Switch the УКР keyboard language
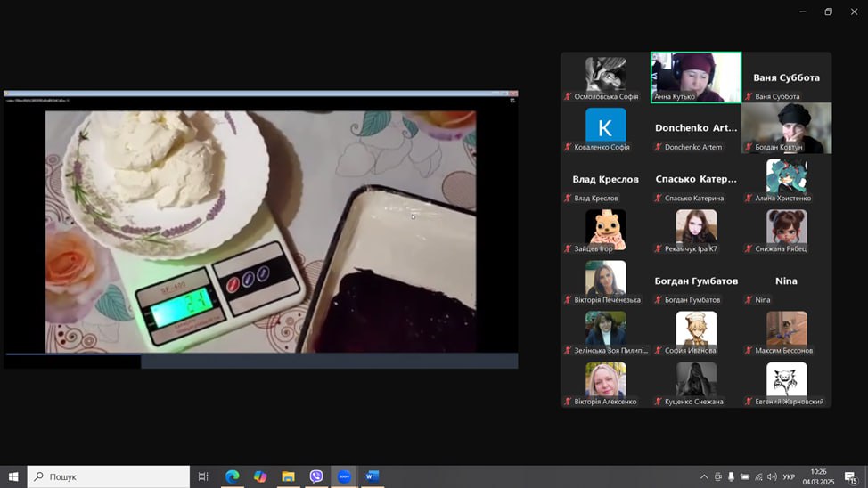Viewport: 868px width, 488px height. coord(789,476)
